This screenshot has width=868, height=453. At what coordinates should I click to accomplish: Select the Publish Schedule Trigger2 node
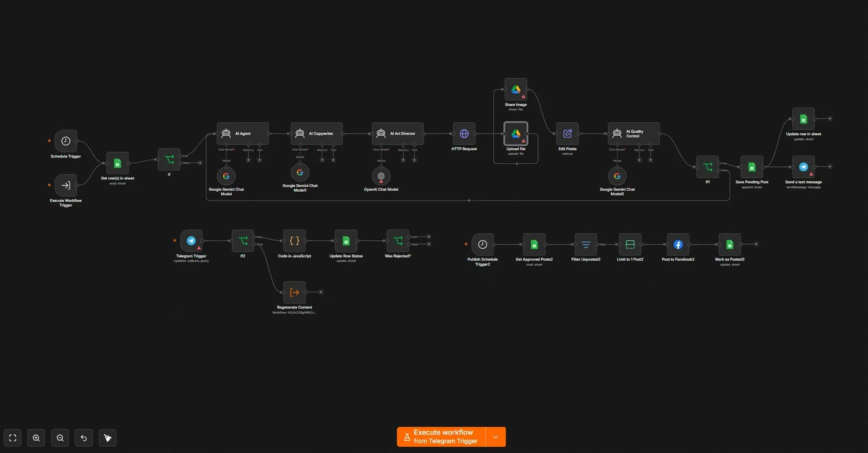(x=482, y=244)
